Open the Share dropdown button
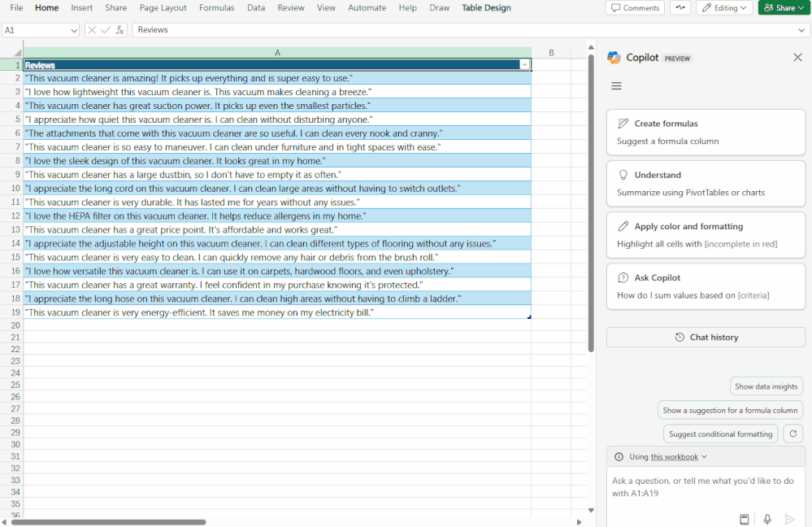 point(784,8)
